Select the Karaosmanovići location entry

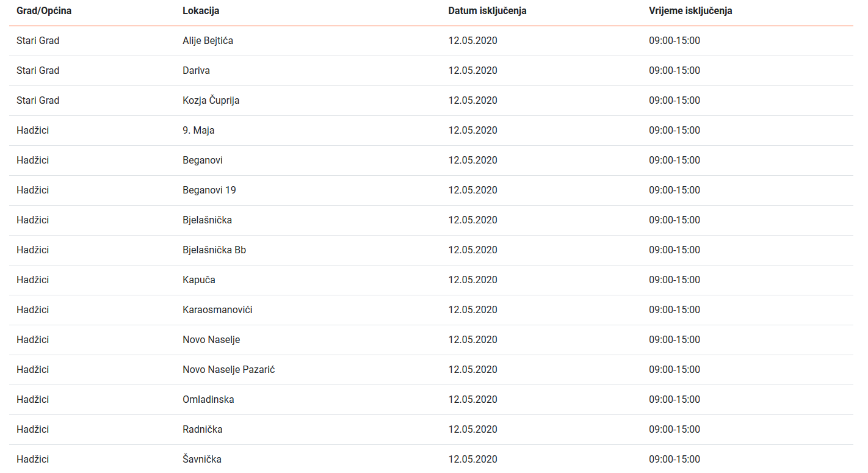click(x=217, y=310)
